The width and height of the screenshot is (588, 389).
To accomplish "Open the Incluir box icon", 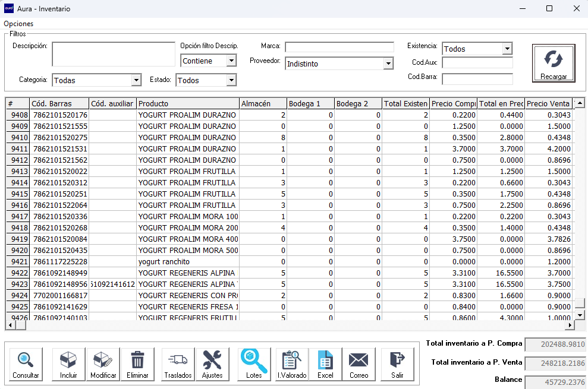I will (68, 364).
